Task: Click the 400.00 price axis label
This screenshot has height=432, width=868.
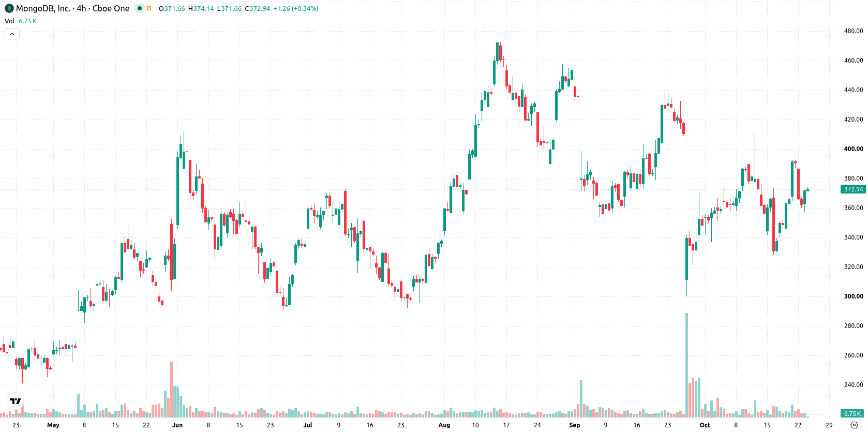Action: (x=854, y=149)
